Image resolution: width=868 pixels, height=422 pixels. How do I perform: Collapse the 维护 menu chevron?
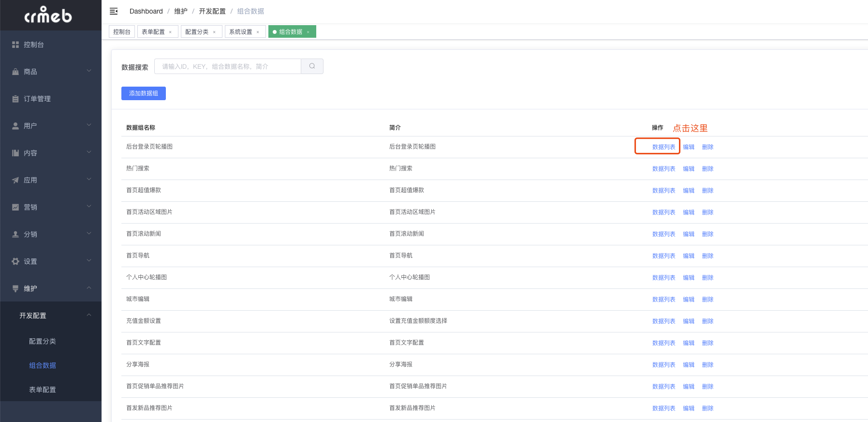click(x=89, y=288)
